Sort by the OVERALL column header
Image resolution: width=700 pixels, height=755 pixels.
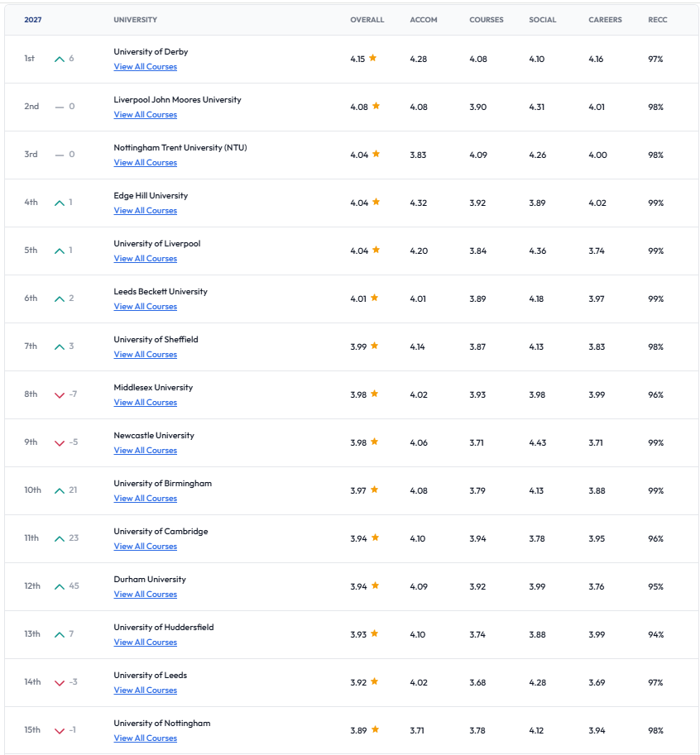click(x=367, y=20)
